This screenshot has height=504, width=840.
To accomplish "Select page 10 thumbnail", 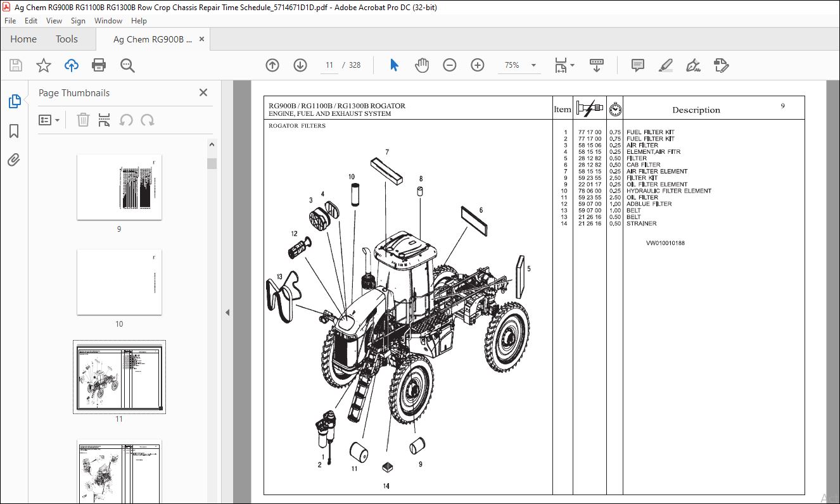I will [119, 282].
